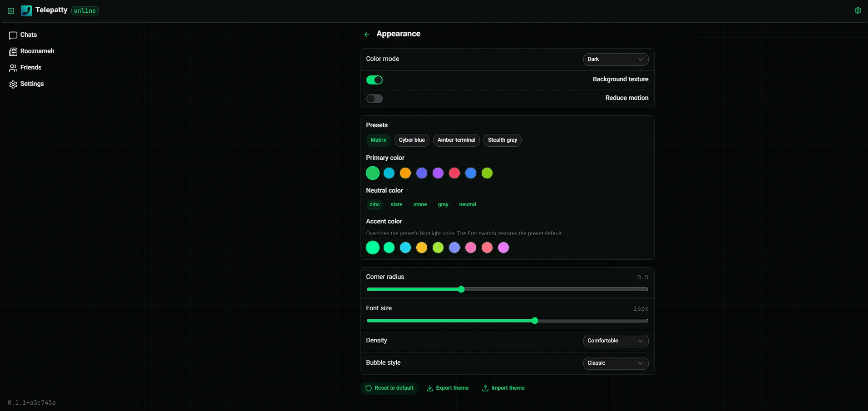Open the Bubble style dropdown

616,363
